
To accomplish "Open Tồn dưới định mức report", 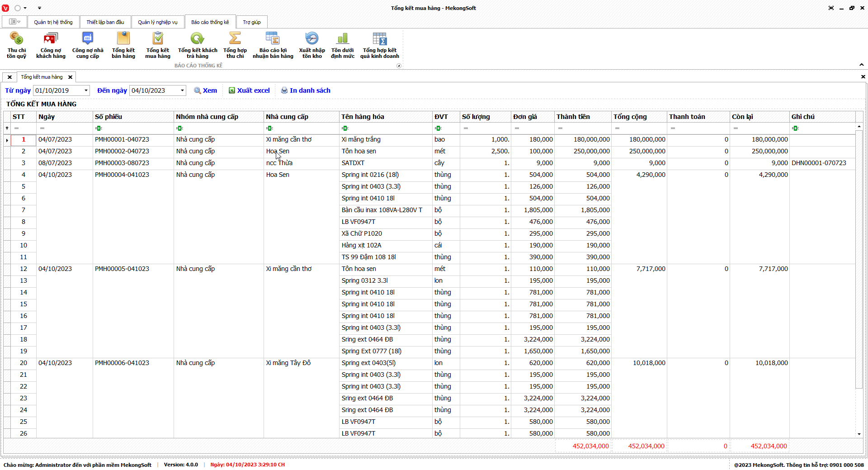I will point(343,45).
